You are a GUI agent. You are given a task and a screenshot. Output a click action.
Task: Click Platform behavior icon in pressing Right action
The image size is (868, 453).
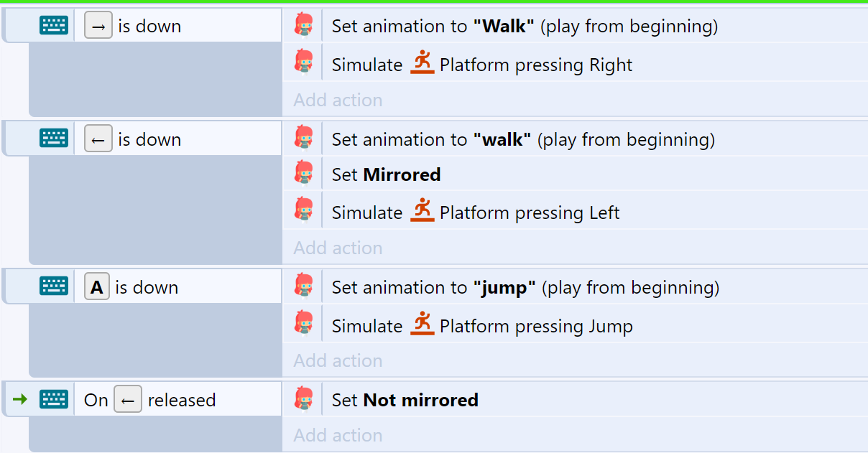pos(423,63)
